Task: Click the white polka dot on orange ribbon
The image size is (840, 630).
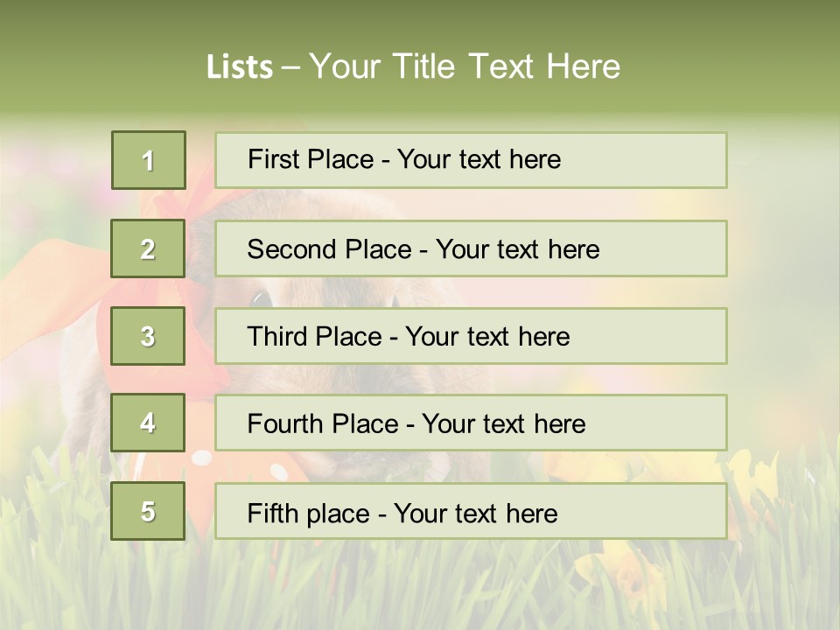Action: 201,458
